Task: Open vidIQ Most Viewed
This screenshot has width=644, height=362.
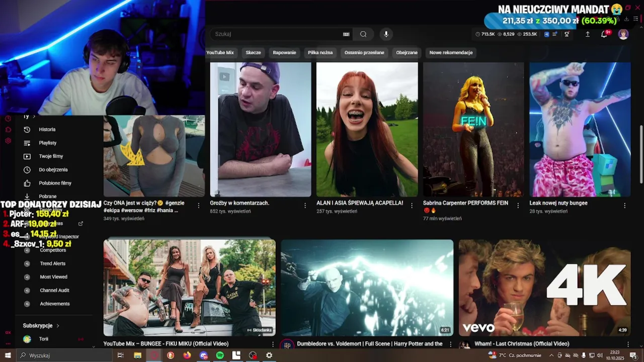Action: point(53,277)
